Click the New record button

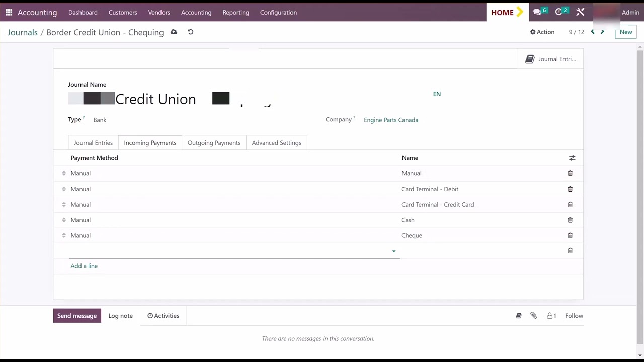point(626,32)
